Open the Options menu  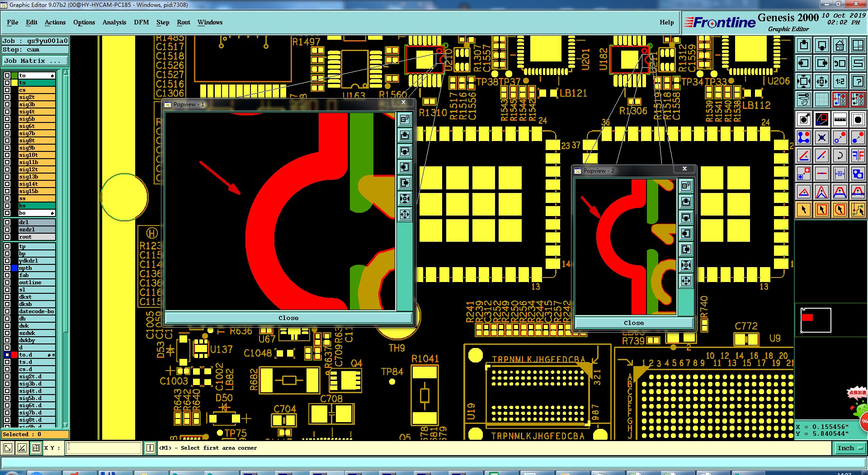[84, 22]
